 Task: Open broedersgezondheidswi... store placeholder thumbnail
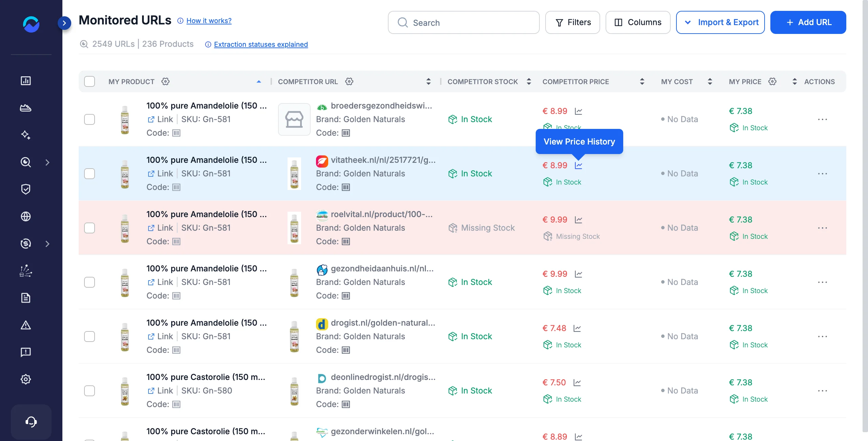(294, 119)
